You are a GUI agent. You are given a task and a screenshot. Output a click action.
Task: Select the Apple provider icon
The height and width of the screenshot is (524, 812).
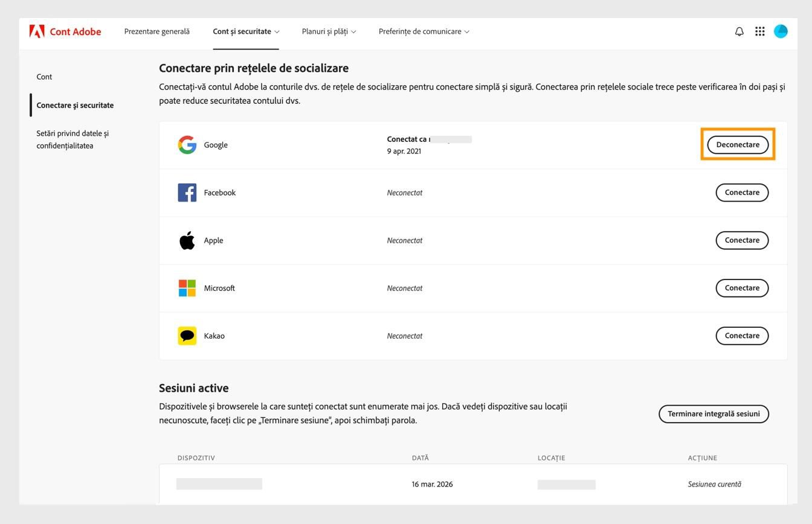pos(187,240)
